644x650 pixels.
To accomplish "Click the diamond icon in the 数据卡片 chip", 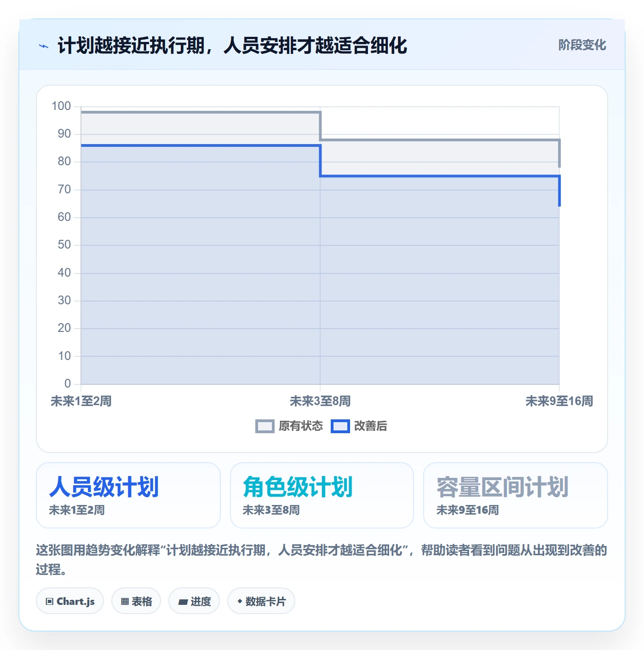I will click(x=240, y=601).
